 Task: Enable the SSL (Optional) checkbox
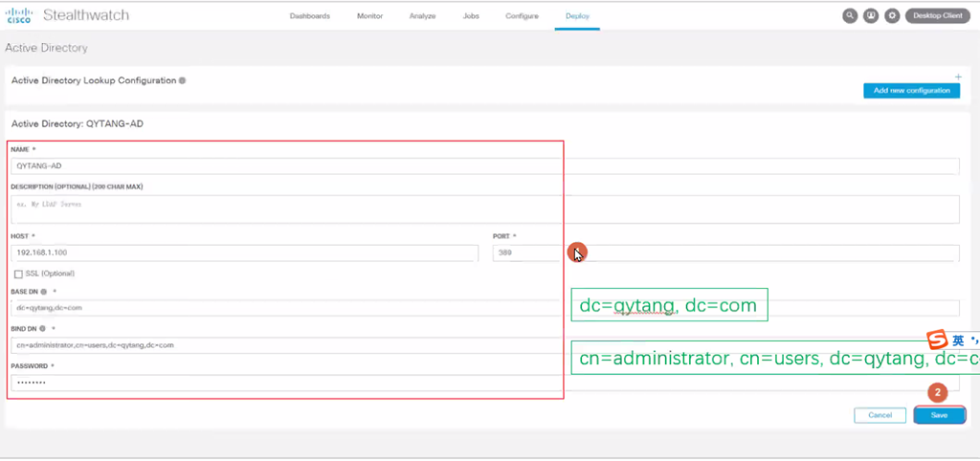pyautogui.click(x=18, y=274)
